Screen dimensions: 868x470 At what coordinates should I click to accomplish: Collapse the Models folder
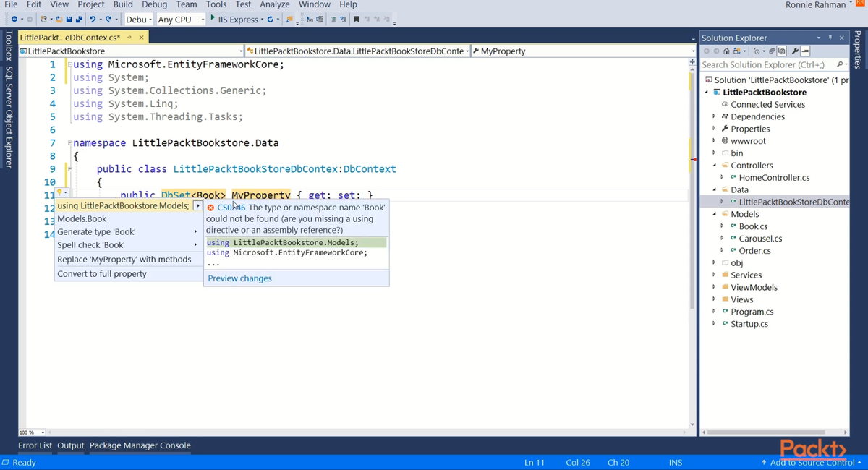tap(714, 214)
